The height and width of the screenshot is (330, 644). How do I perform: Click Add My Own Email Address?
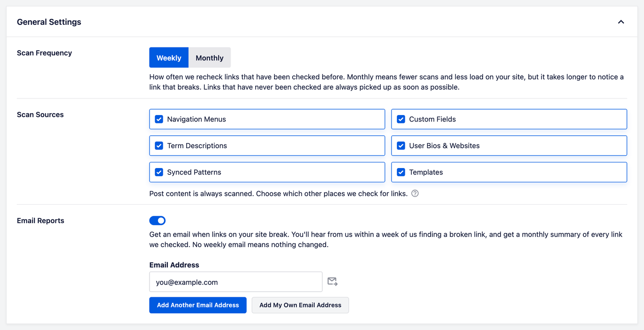pyautogui.click(x=300, y=305)
